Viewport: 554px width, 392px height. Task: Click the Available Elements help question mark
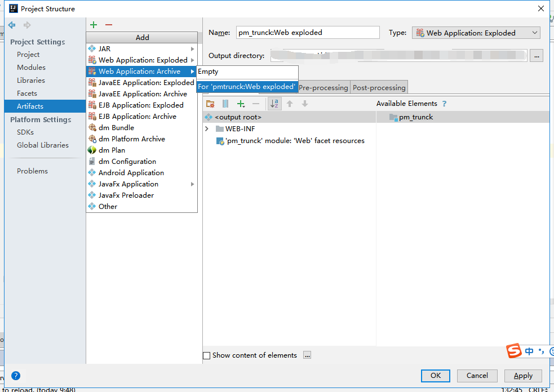445,104
